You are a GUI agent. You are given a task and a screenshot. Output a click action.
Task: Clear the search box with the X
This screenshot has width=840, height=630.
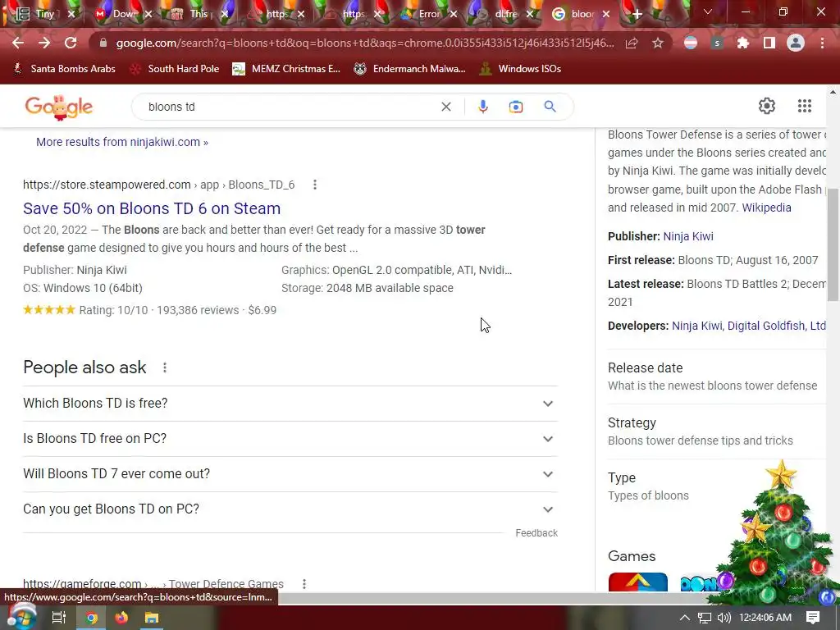445,107
